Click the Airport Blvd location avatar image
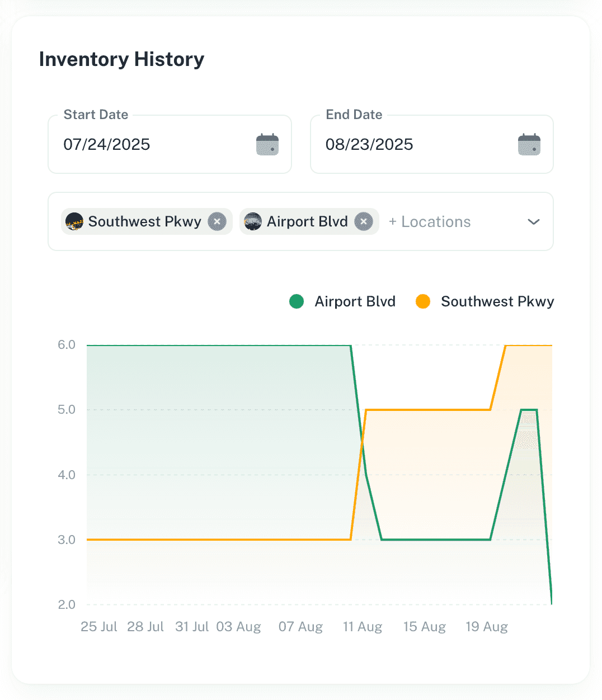Screen dimensions: 602x700 coord(253,221)
